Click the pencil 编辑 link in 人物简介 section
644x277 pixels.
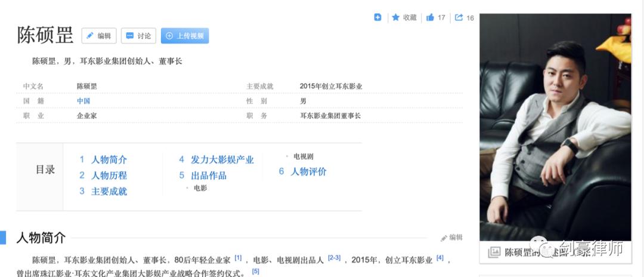[451, 238]
